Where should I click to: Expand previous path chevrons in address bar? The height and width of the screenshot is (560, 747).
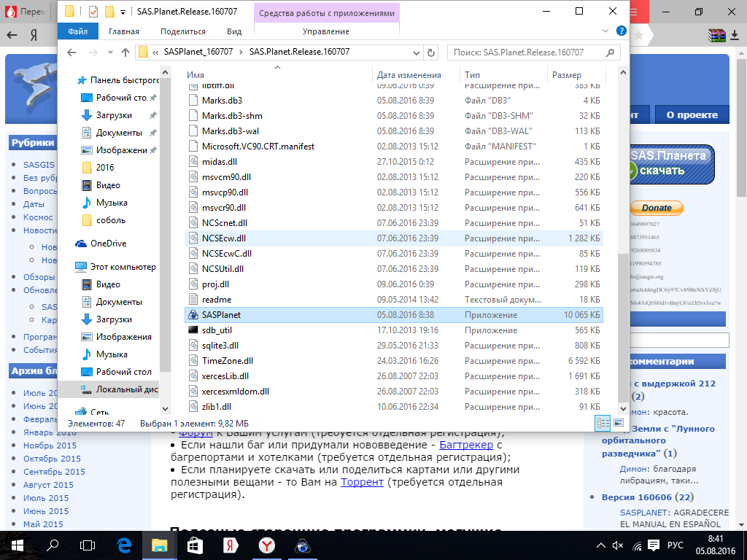pyautogui.click(x=155, y=52)
